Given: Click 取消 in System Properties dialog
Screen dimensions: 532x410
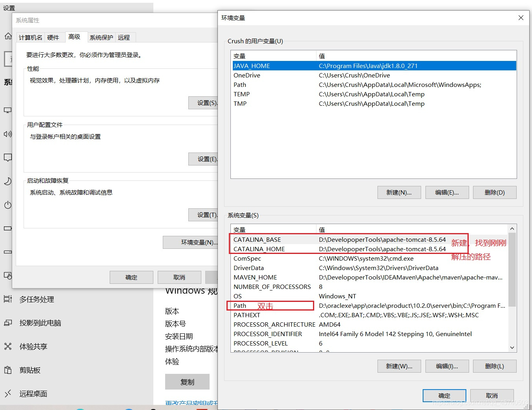Looking at the screenshot, I should (x=179, y=278).
